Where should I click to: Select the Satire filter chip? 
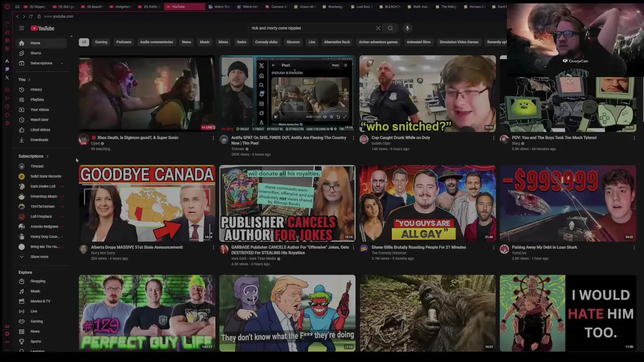242,42
